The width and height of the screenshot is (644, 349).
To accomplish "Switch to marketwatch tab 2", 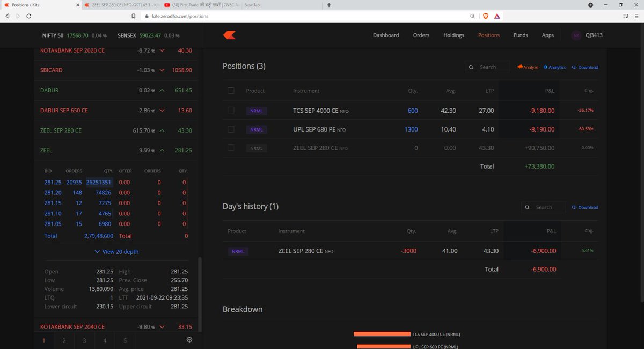I will (x=64, y=340).
